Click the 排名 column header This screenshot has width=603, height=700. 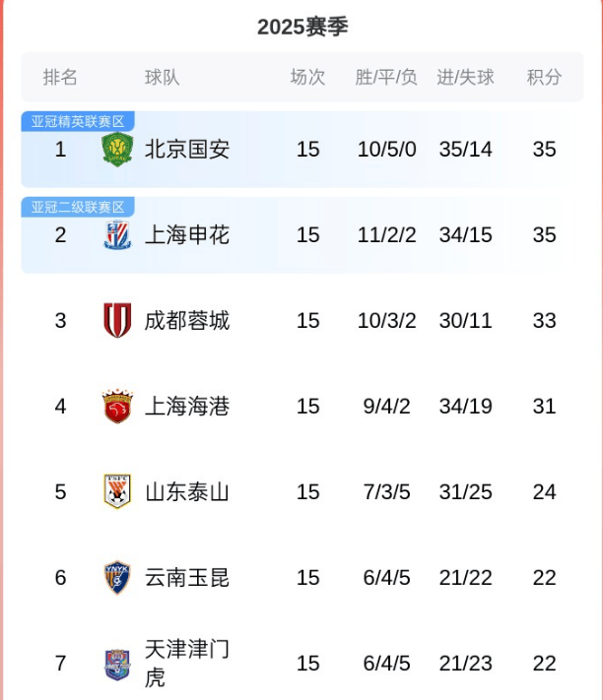[x=60, y=77]
